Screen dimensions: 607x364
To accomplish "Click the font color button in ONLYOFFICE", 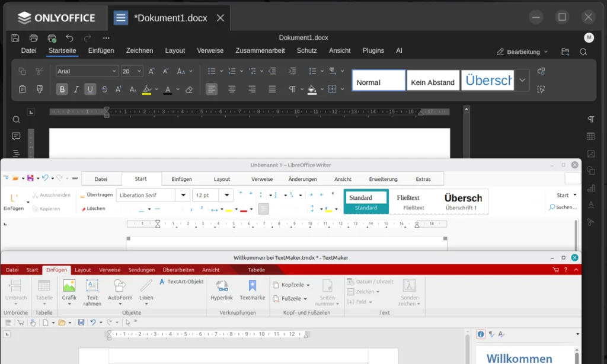I will click(168, 90).
